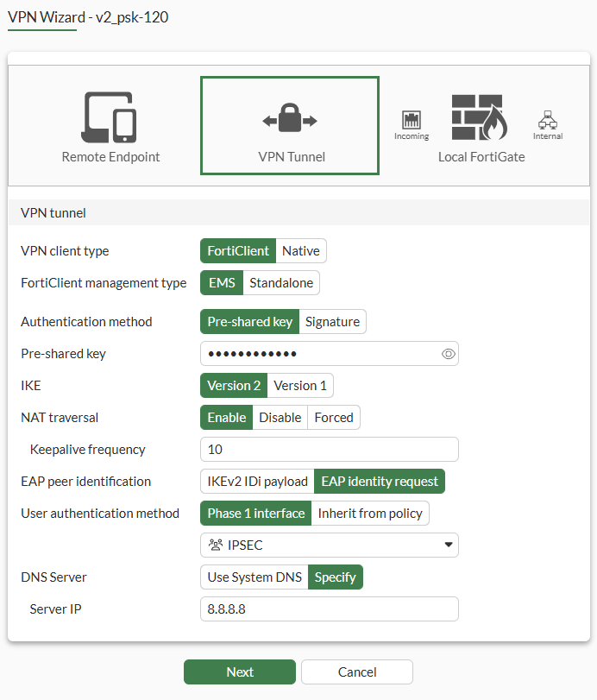Screen dimensions: 597x700
Task: Enable NAT traversal
Action: point(227,418)
